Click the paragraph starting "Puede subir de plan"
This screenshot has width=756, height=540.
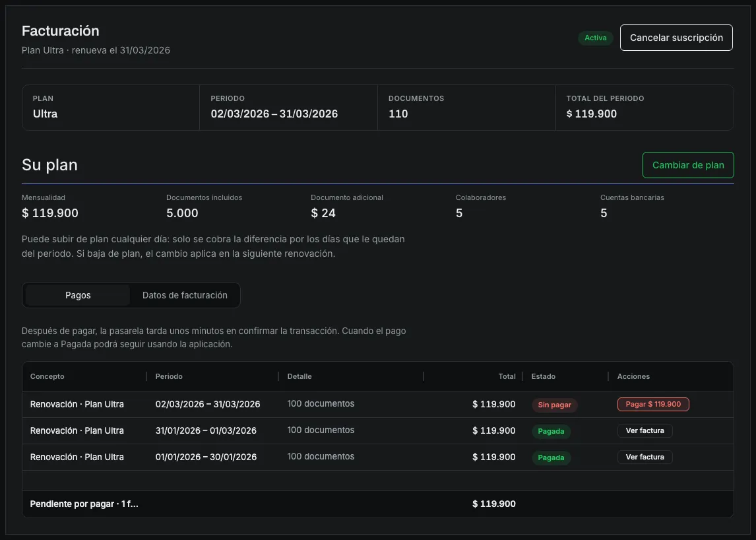213,246
